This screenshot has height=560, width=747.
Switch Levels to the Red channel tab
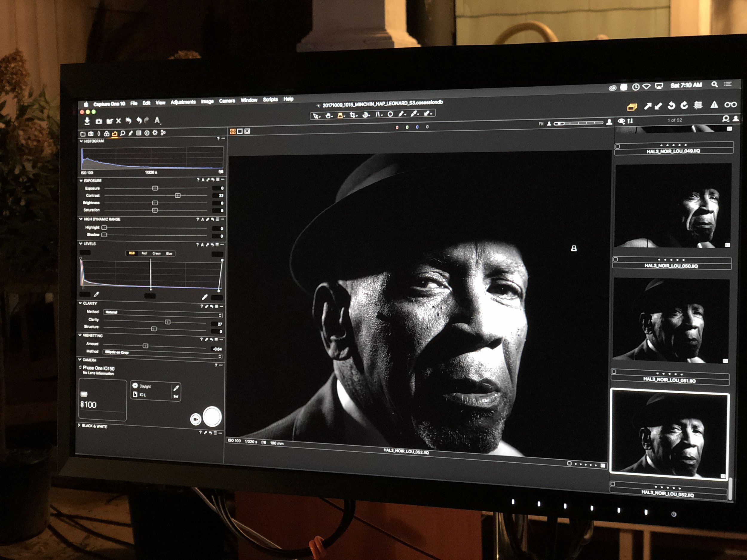[x=144, y=253]
